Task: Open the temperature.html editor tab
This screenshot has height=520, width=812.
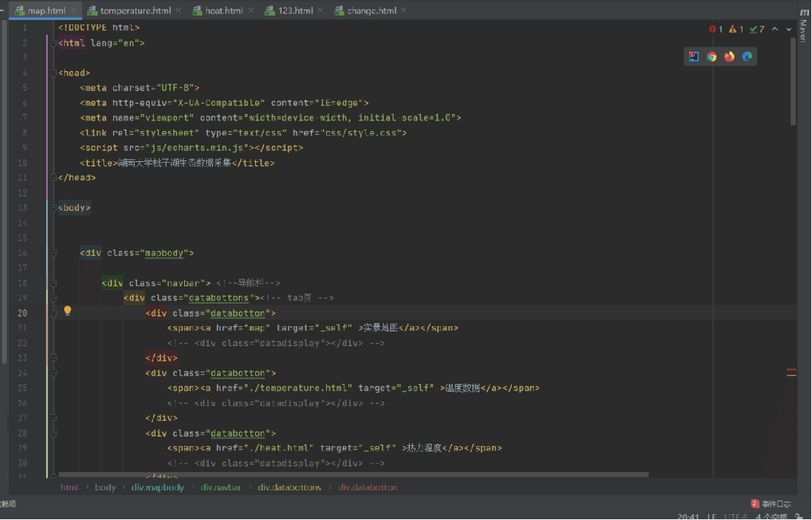Action: tap(134, 10)
